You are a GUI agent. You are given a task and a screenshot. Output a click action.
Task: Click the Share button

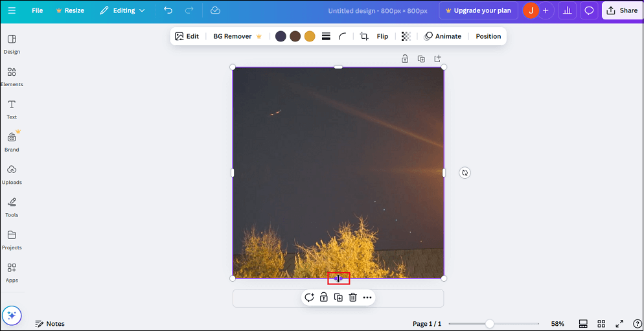coord(622,10)
